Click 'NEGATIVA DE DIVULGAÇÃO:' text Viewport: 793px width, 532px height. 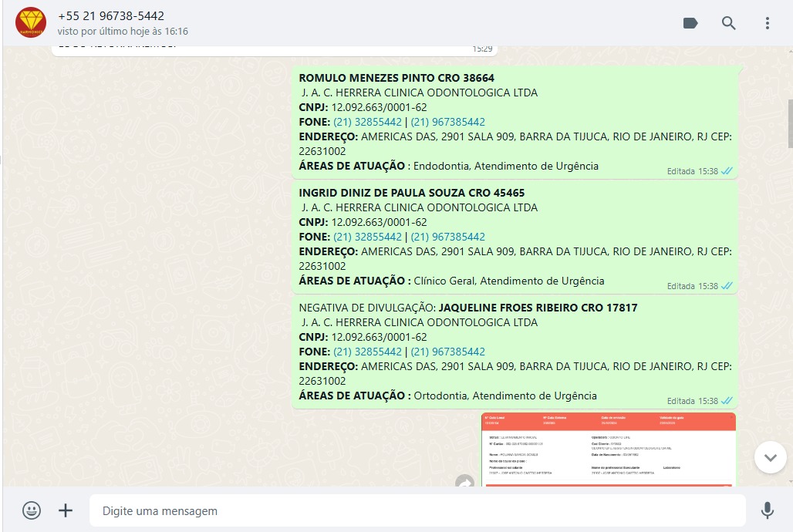(367, 308)
